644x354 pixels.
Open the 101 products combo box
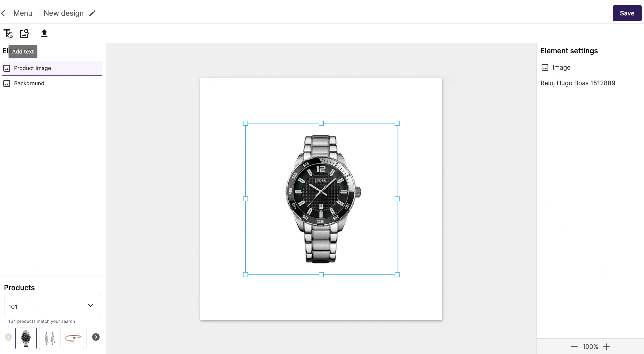pos(52,306)
